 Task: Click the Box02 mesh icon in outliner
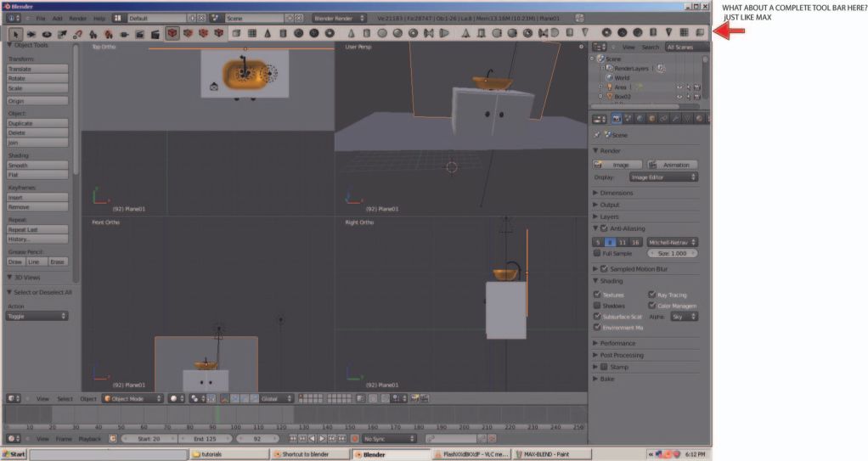coord(610,96)
